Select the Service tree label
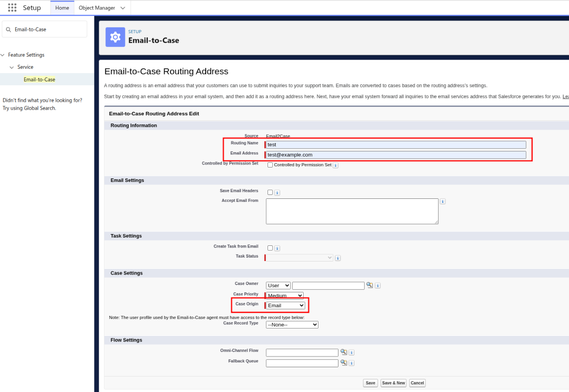Image resolution: width=569 pixels, height=392 pixels. point(25,67)
